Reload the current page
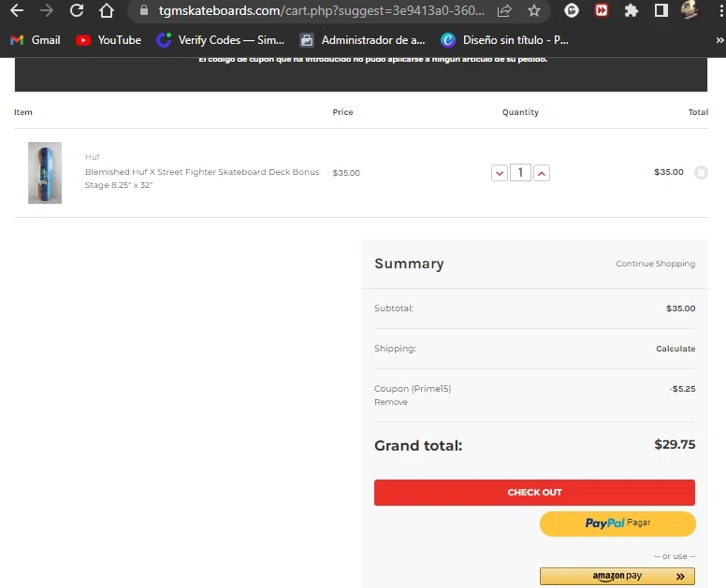This screenshot has width=726, height=588. 77,10
